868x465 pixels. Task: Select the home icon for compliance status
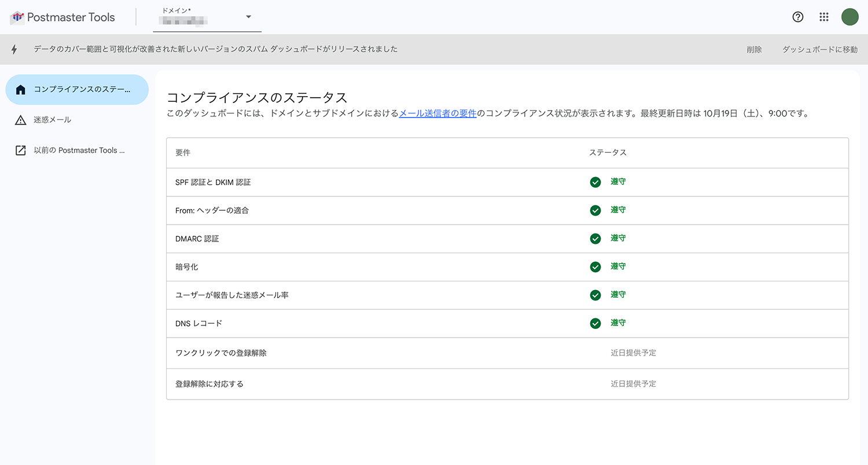pos(21,89)
